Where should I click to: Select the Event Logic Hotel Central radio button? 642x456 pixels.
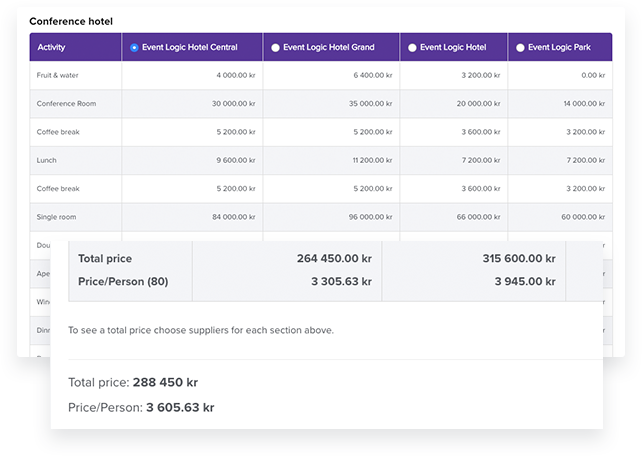click(x=134, y=47)
